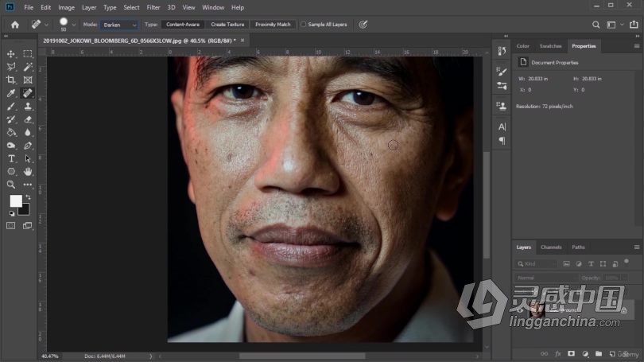This screenshot has width=644, height=362.
Task: Select the Horizontal Type tool
Action: [x=11, y=158]
